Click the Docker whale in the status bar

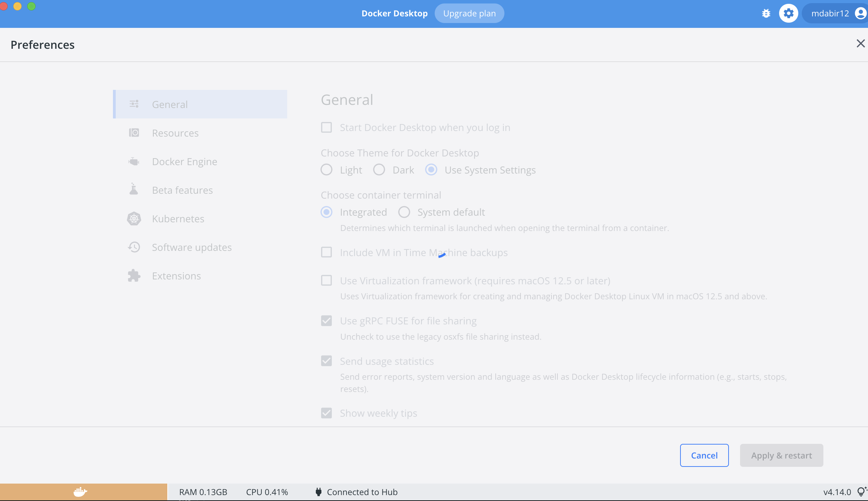(81, 492)
